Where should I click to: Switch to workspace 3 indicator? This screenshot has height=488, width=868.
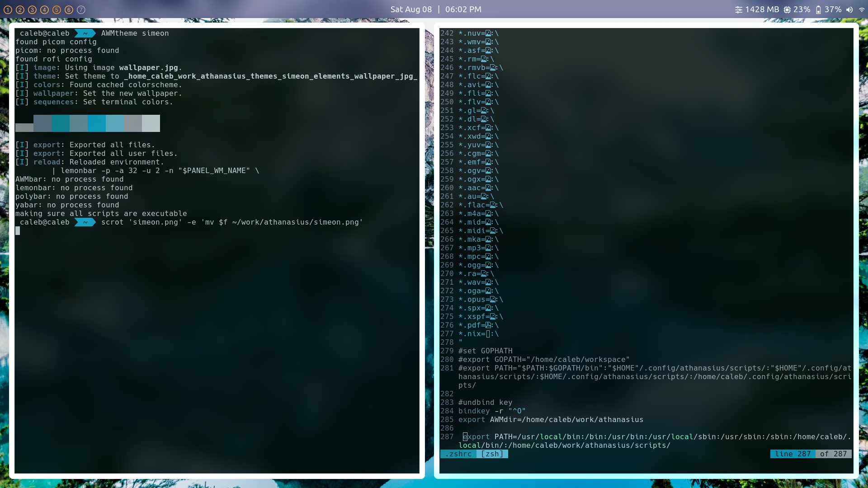pos(32,9)
